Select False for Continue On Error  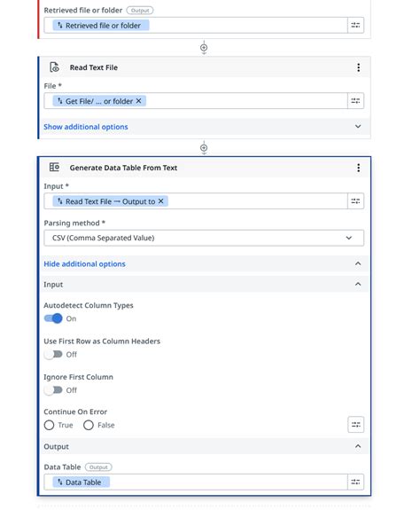point(89,425)
